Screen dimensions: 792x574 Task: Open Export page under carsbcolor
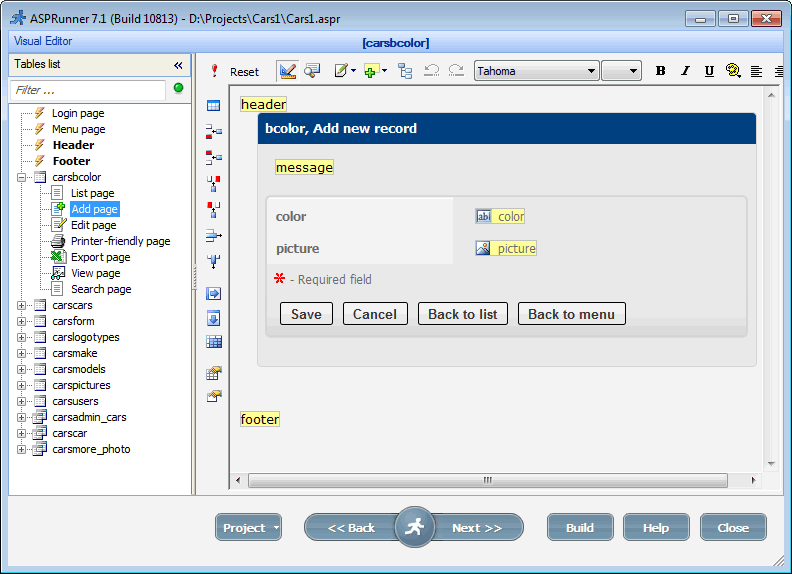(x=101, y=257)
